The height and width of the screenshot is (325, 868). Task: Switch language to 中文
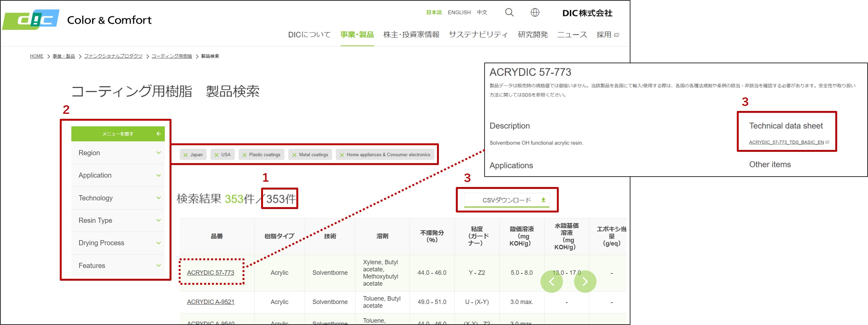click(x=482, y=13)
